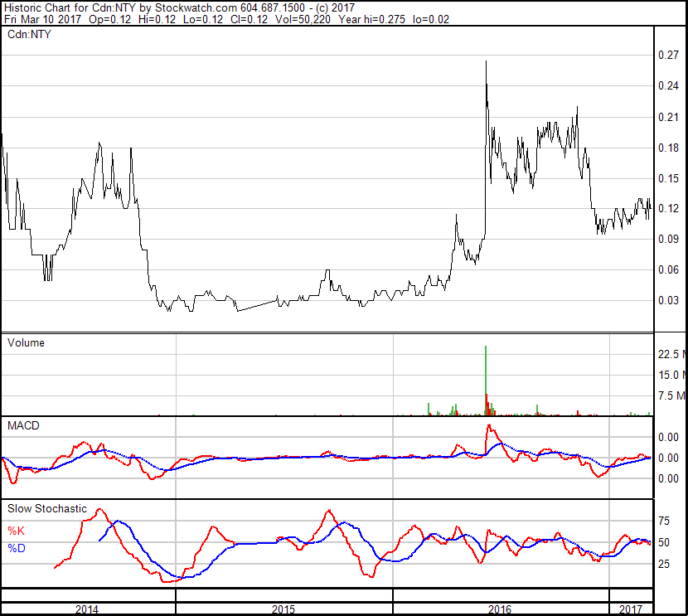Click the 0.27 price axis label
This screenshot has height=616, width=688.
tap(668, 55)
